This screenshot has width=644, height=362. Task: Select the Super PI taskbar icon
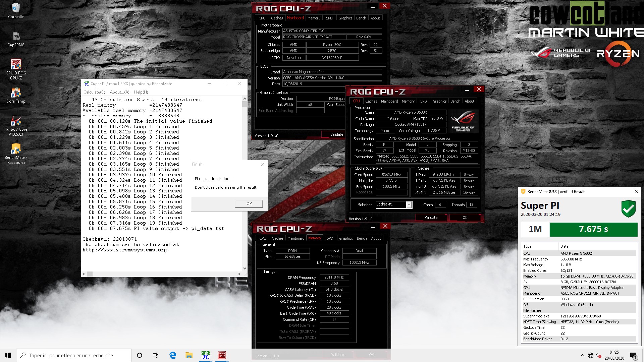pos(205,355)
